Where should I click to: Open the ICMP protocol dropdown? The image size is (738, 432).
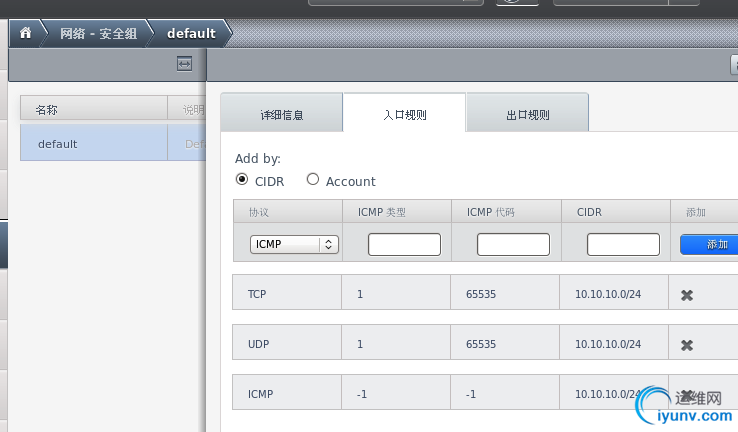(295, 244)
